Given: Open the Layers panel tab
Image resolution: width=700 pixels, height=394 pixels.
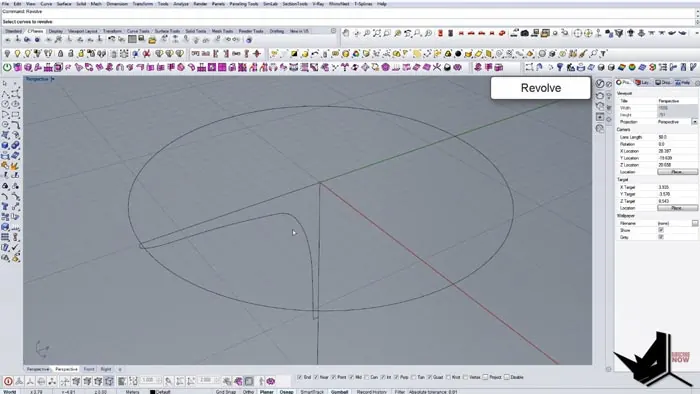Looking at the screenshot, I should (642, 83).
